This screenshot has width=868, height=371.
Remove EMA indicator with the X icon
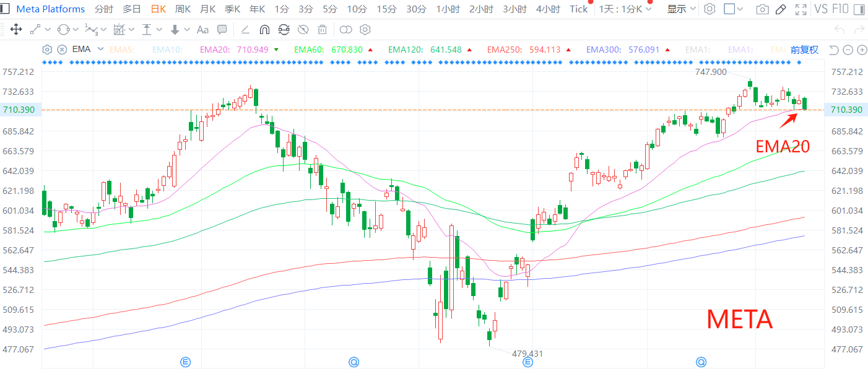pos(62,50)
